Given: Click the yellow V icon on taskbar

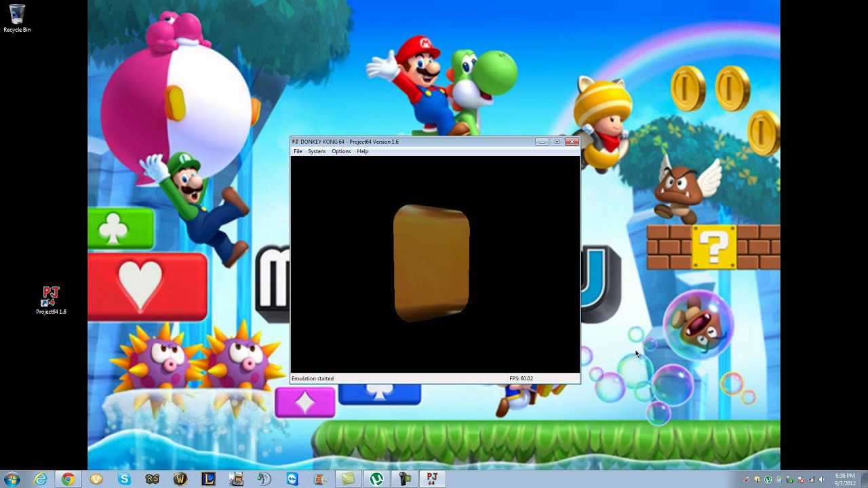Looking at the screenshot, I should [96, 479].
